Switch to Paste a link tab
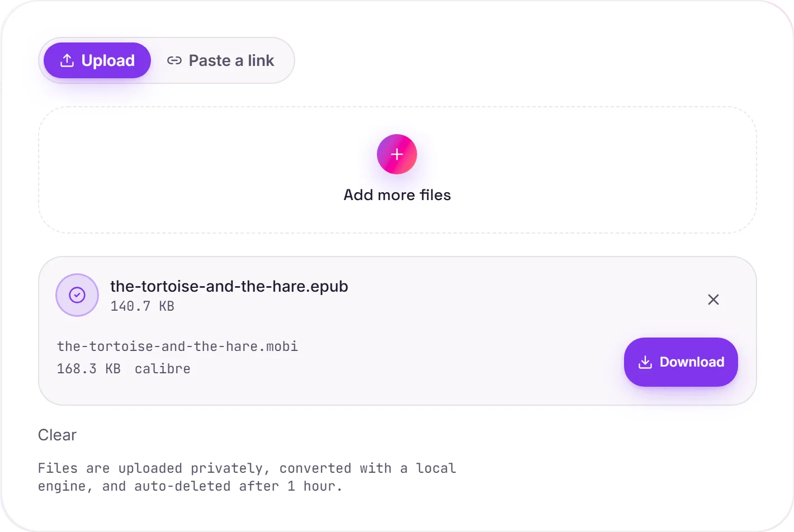 pos(221,60)
